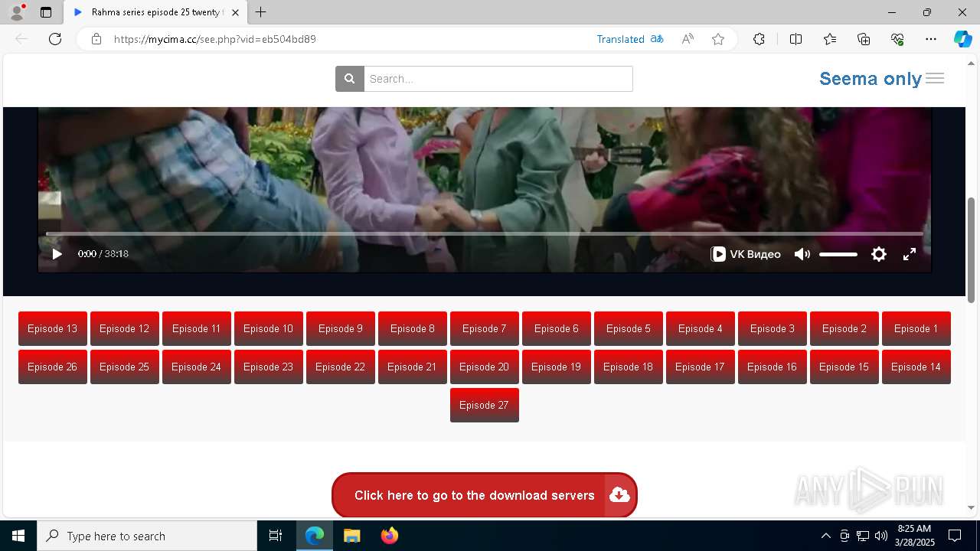
Task: Mute the video volume
Action: [x=802, y=254]
